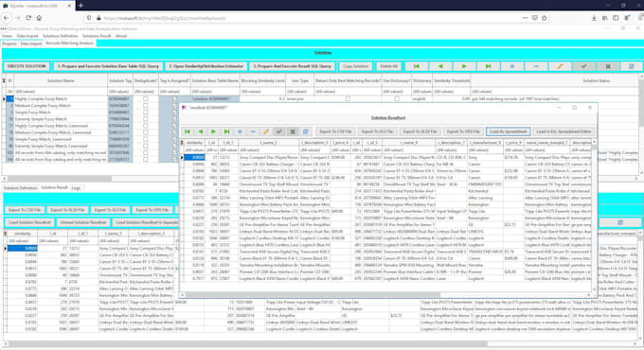Click the checkmark post icon in resultset window
Viewport: 644px width, 350px height.
pyautogui.click(x=279, y=131)
